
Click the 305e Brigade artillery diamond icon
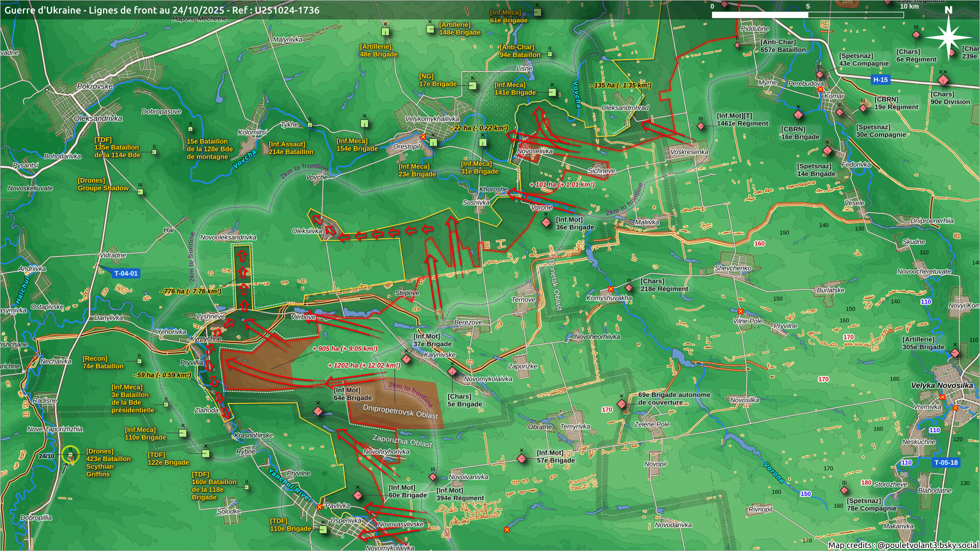(x=955, y=353)
